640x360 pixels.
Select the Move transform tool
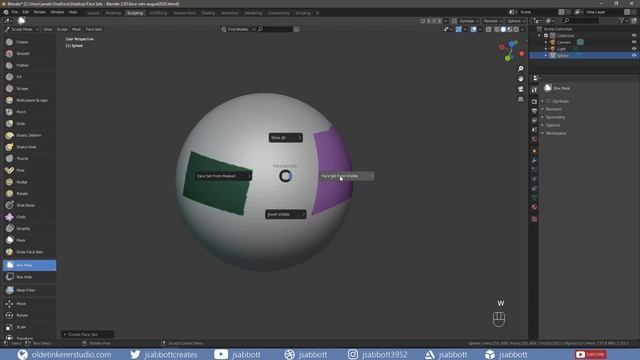pyautogui.click(x=29, y=304)
